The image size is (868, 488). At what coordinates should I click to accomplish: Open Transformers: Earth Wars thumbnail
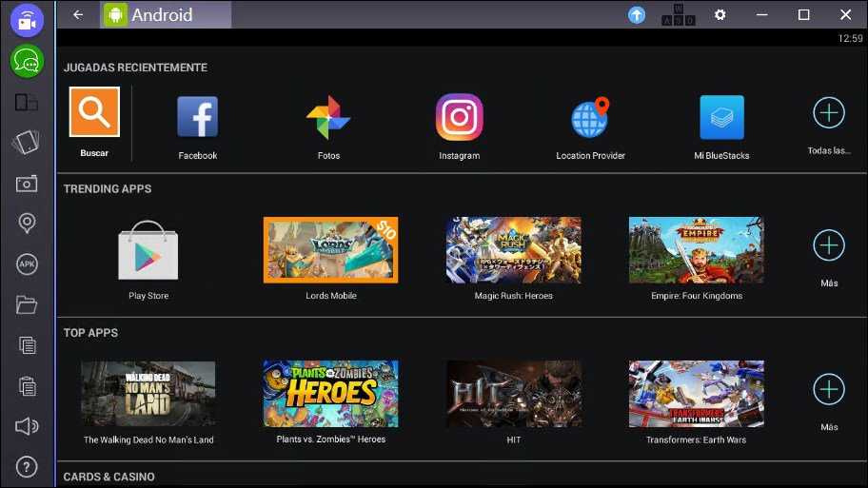pos(697,394)
